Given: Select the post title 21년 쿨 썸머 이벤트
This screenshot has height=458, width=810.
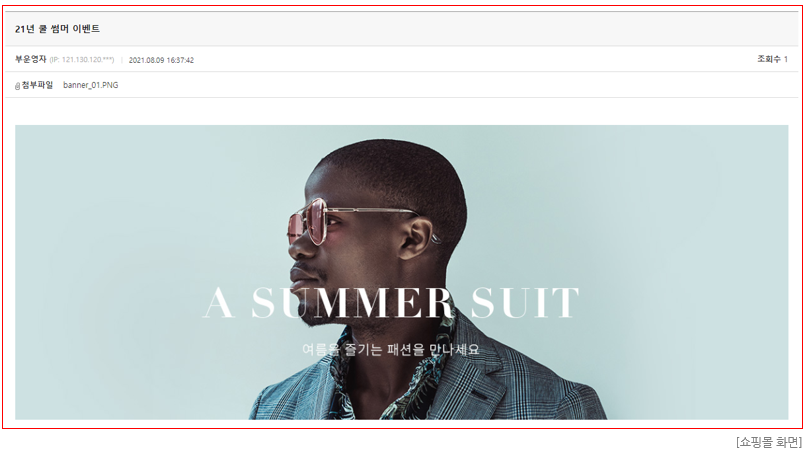Looking at the screenshot, I should coord(57,29).
